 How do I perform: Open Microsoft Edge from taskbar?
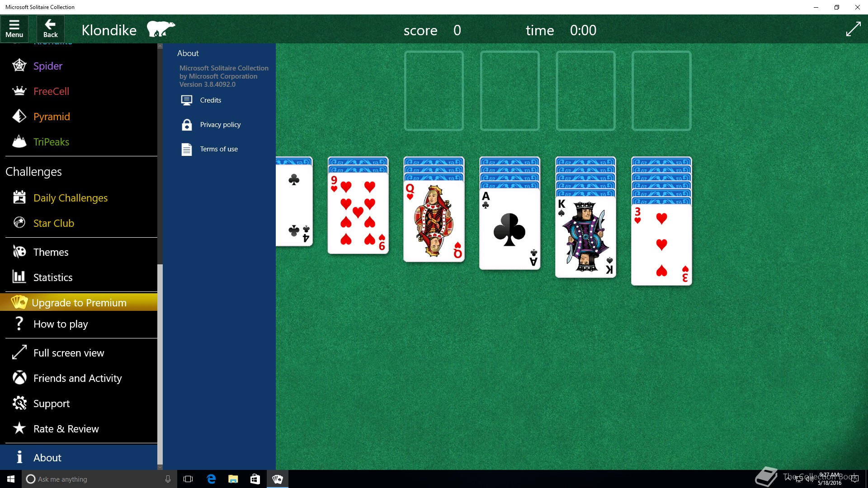[211, 479]
